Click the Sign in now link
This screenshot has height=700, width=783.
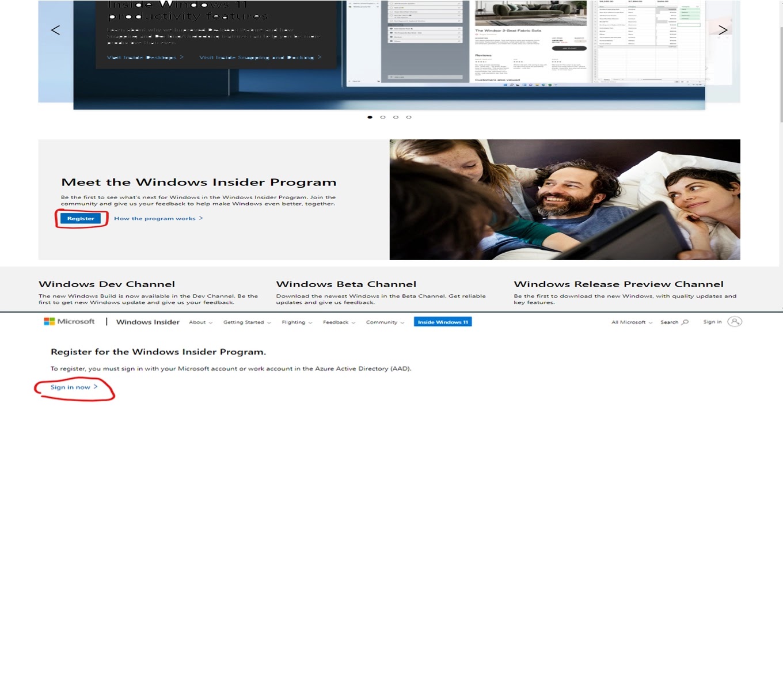click(x=74, y=387)
